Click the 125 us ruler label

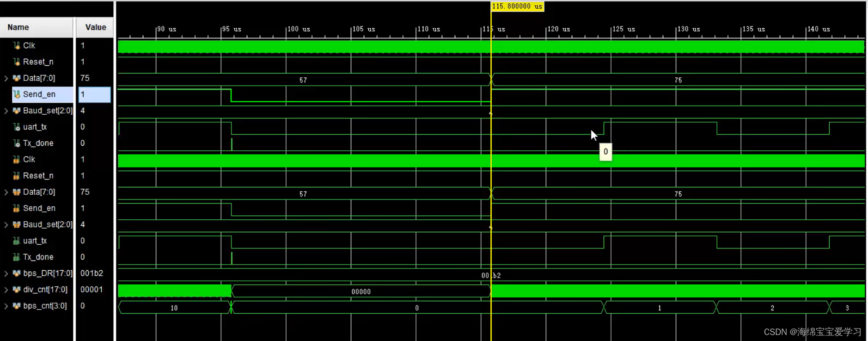tap(623, 29)
